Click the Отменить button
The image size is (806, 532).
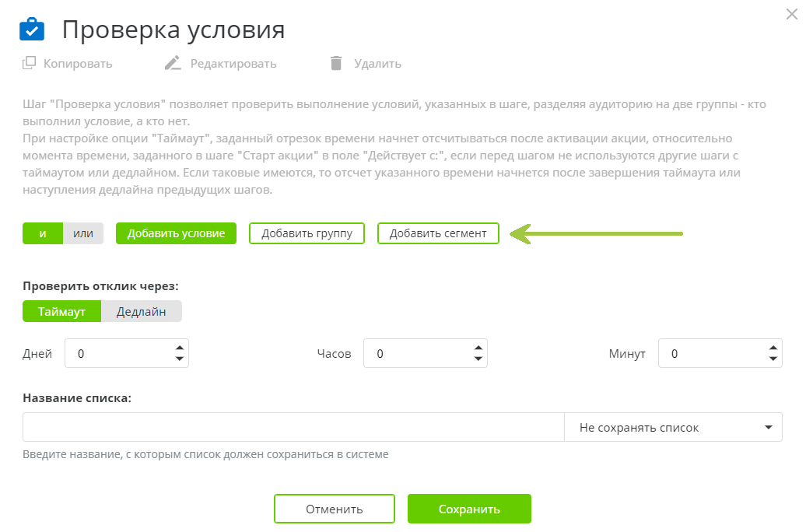pos(334,508)
